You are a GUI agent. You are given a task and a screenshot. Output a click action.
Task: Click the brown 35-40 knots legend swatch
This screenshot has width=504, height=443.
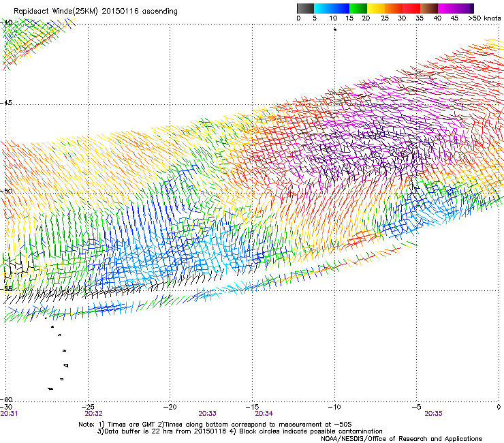click(x=429, y=8)
